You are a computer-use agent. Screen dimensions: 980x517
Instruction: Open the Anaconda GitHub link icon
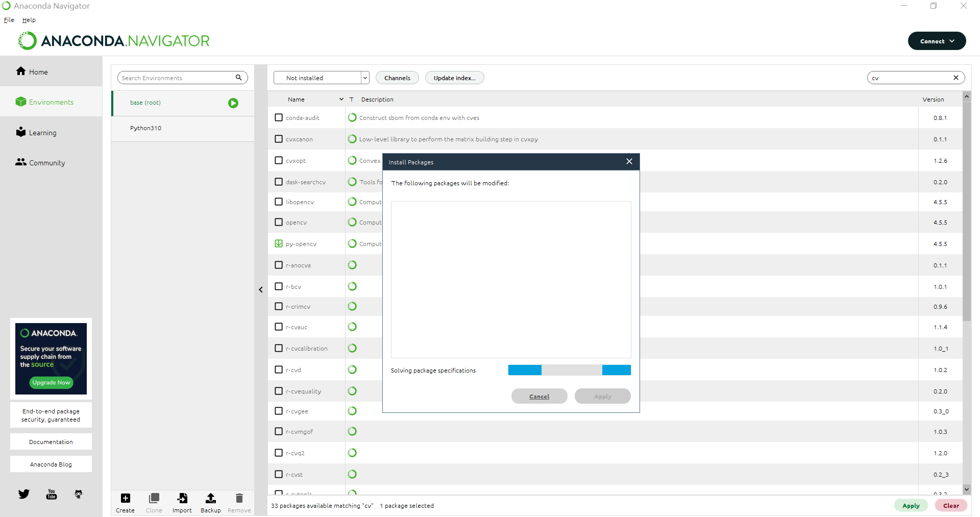79,494
